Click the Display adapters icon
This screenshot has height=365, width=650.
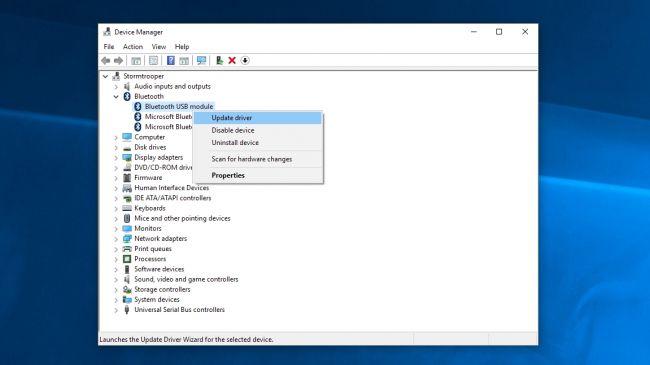pos(127,157)
